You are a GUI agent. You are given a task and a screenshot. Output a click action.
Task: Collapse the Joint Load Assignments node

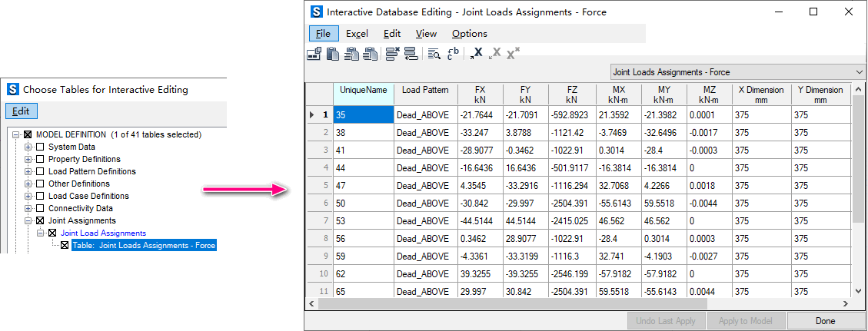pos(41,233)
